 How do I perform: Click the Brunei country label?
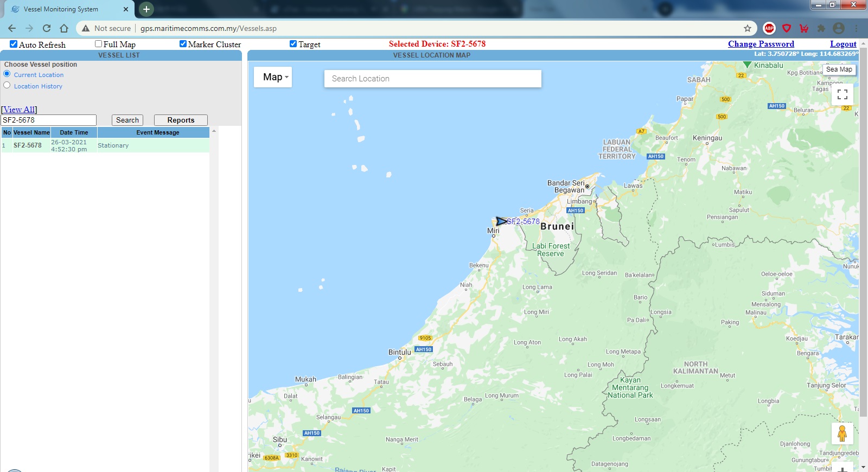pyautogui.click(x=557, y=226)
